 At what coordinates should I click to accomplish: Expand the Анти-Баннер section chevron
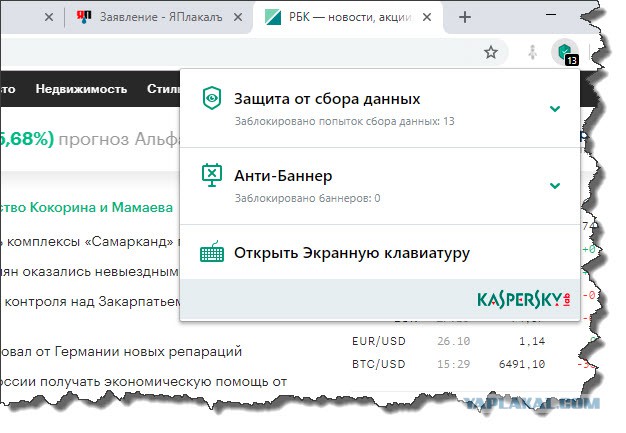pos(555,186)
